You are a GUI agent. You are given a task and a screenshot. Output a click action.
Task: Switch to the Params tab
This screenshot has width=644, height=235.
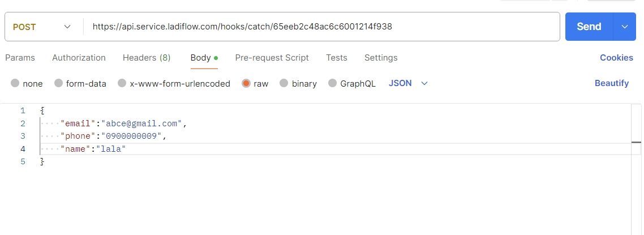20,58
